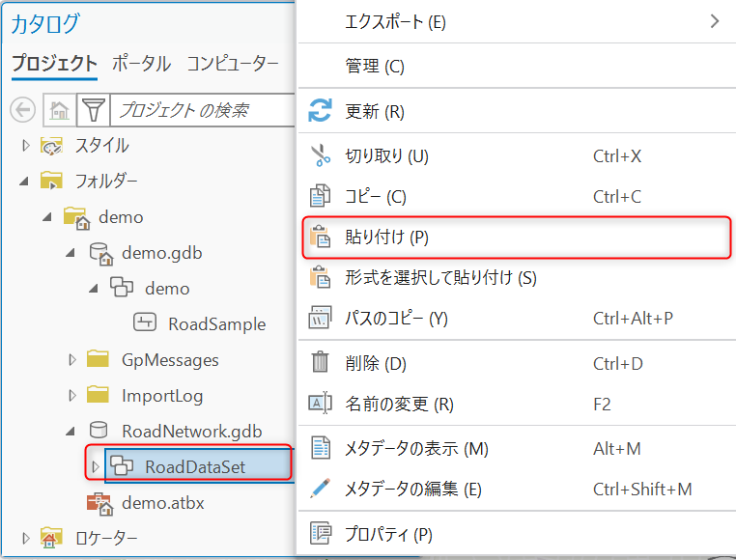736x560 pixels.
Task: Open the filter funnel icon
Action: (x=94, y=110)
